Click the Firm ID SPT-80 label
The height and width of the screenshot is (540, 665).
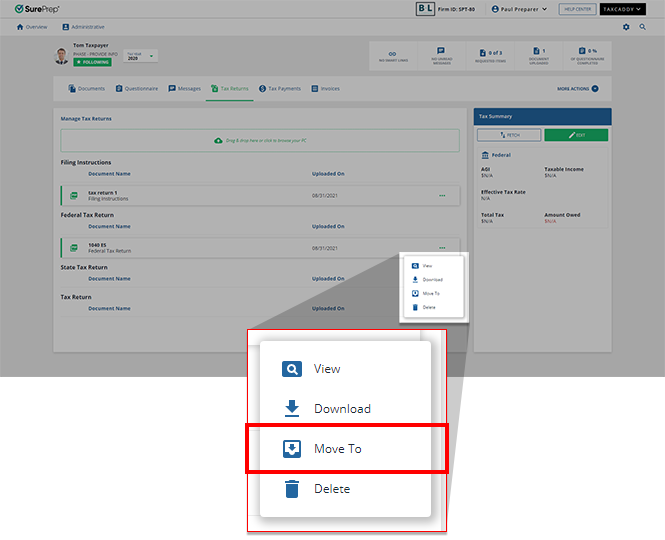coord(456,9)
